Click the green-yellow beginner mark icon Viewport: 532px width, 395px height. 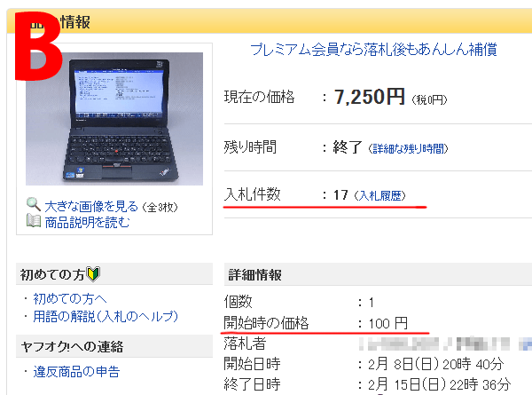coord(97,273)
